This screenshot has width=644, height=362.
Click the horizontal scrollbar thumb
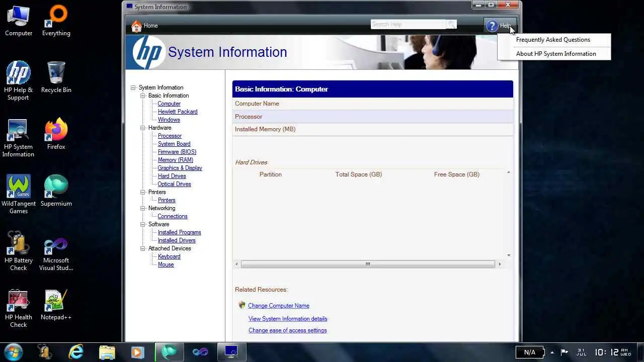tap(368, 264)
